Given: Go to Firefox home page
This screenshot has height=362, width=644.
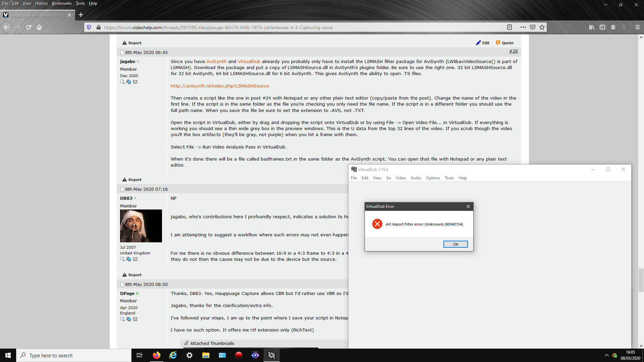Looking at the screenshot, I should point(39,27).
